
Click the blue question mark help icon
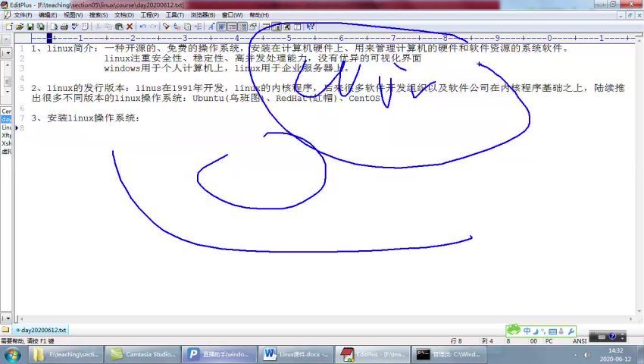612,337
